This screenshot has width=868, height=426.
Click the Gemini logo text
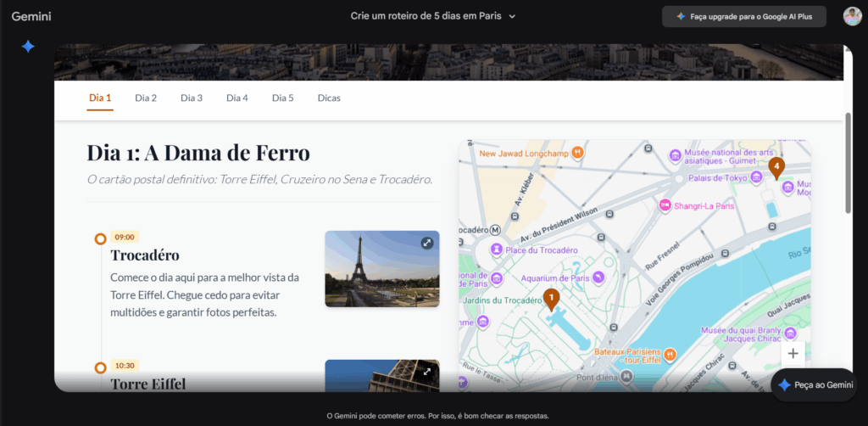click(31, 17)
